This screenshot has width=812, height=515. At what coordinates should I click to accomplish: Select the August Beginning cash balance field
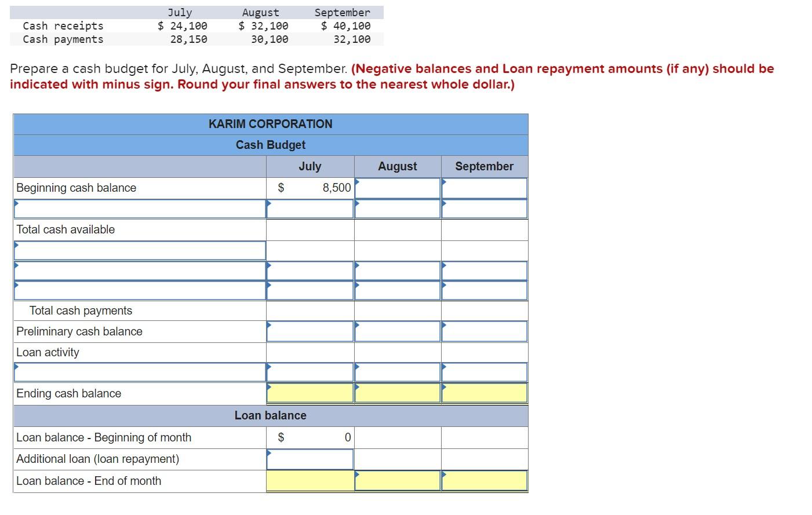point(398,188)
